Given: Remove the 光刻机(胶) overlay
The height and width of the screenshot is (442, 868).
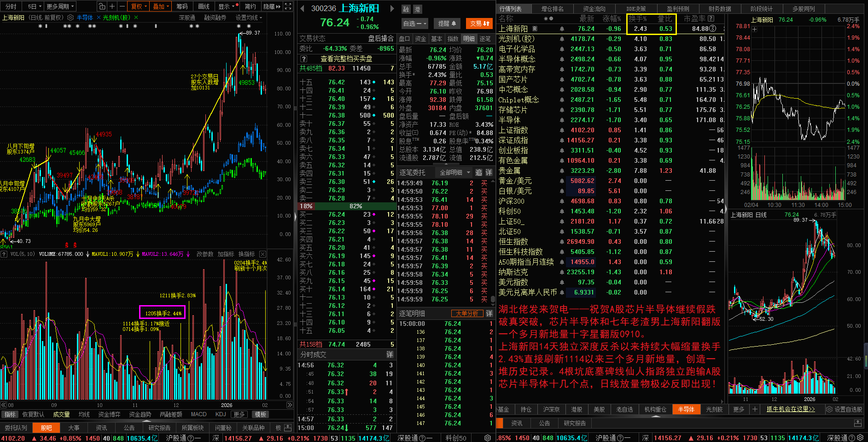Looking at the screenshot, I should tap(136, 18).
